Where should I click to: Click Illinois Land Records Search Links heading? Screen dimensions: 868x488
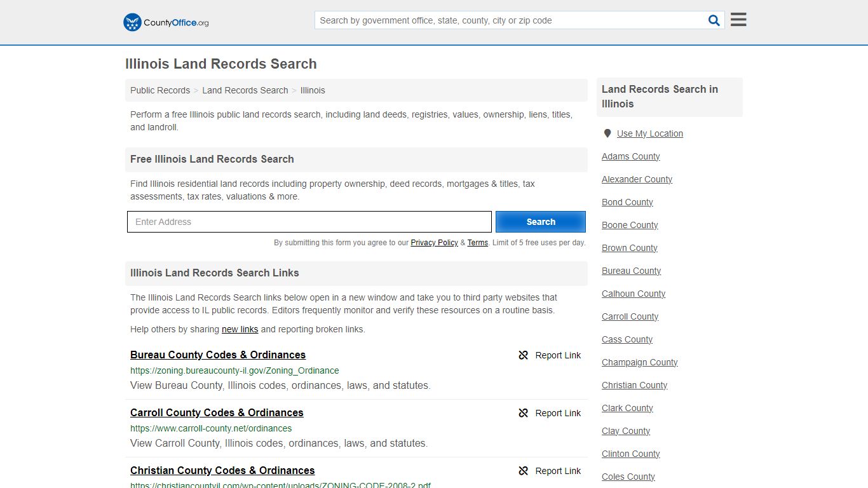tap(215, 273)
